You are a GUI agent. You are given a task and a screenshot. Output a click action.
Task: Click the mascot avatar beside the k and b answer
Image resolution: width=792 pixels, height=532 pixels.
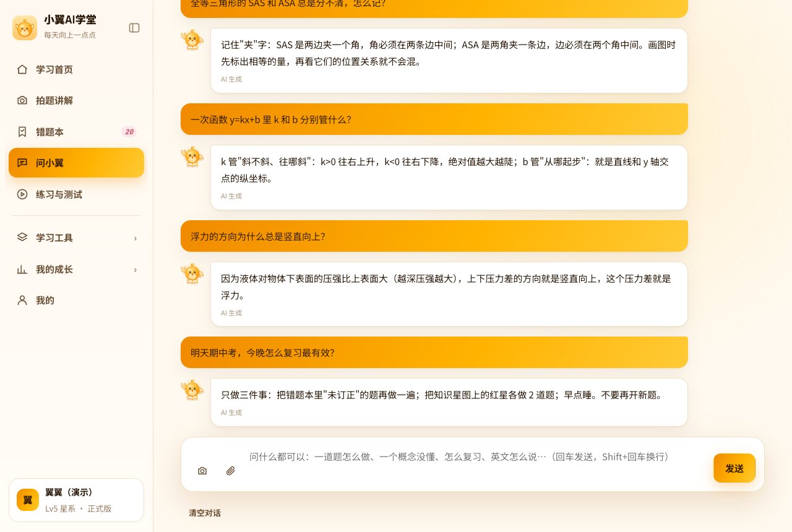point(192,157)
